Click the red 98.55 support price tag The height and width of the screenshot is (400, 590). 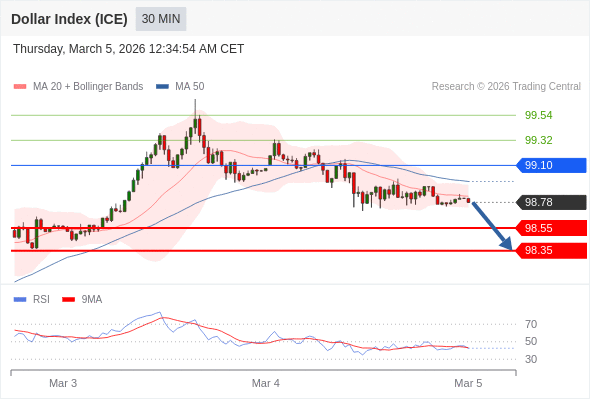(x=551, y=228)
